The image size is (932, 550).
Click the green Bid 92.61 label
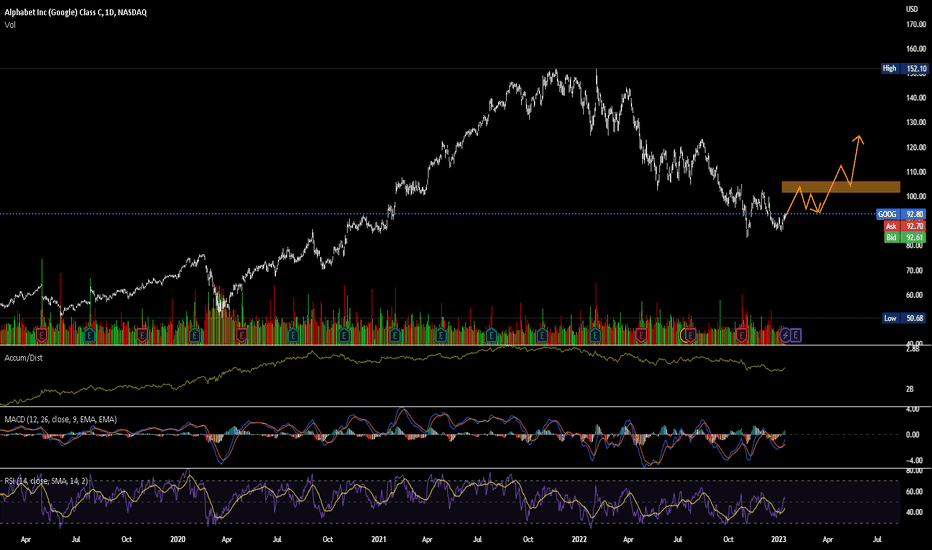click(x=905, y=237)
